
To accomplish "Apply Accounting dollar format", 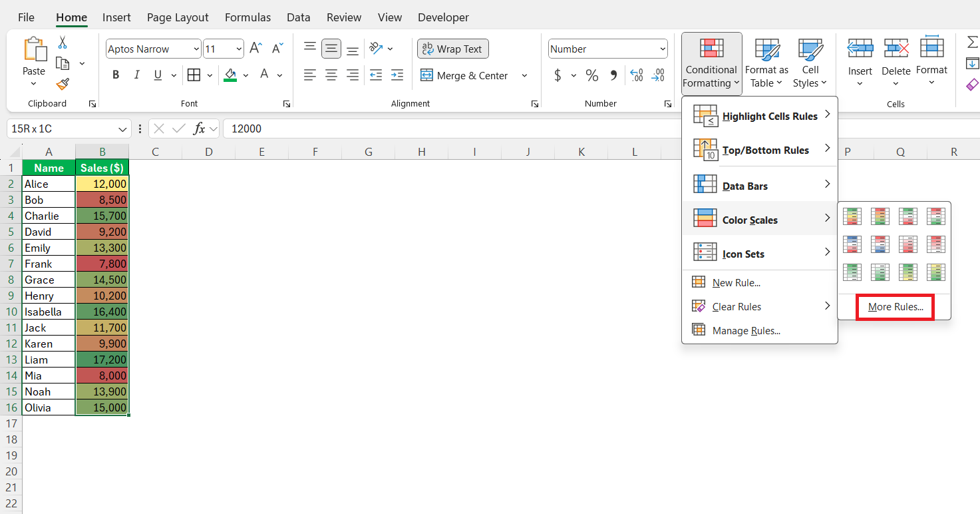I will [x=558, y=75].
